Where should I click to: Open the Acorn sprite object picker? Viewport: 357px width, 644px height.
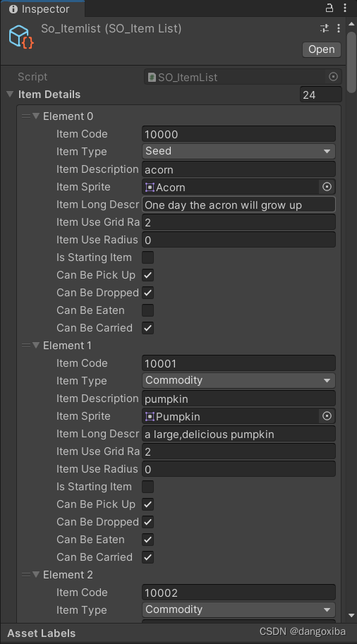coord(327,187)
